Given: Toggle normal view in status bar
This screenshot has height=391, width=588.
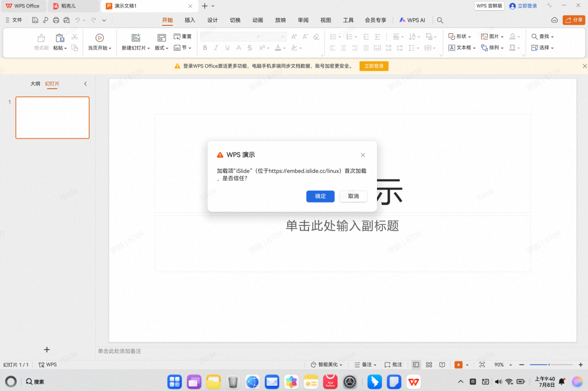Looking at the screenshot, I should [x=416, y=365].
